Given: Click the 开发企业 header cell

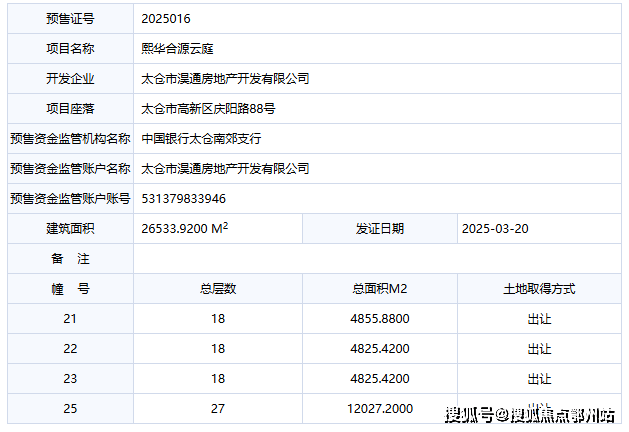Looking at the screenshot, I should (70, 79).
